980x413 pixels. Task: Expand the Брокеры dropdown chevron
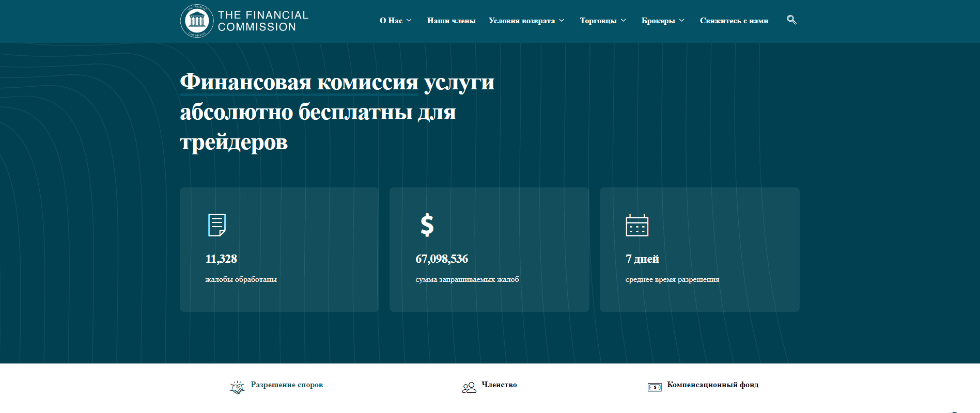pyautogui.click(x=682, y=21)
